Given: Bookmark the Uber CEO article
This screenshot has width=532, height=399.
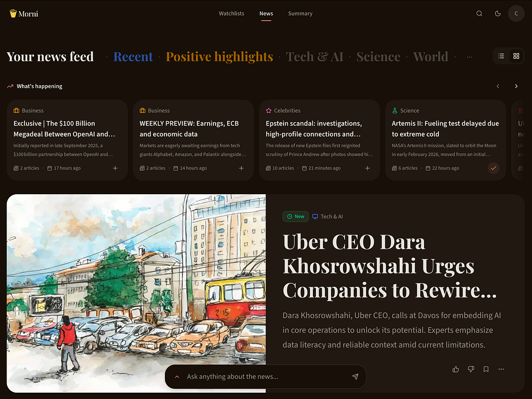Looking at the screenshot, I should [486, 369].
